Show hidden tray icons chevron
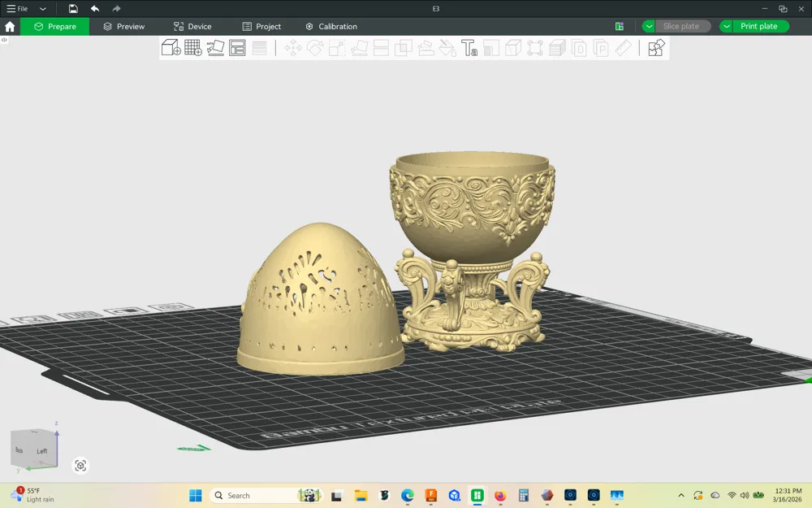Viewport: 812px width, 508px height. (681, 496)
